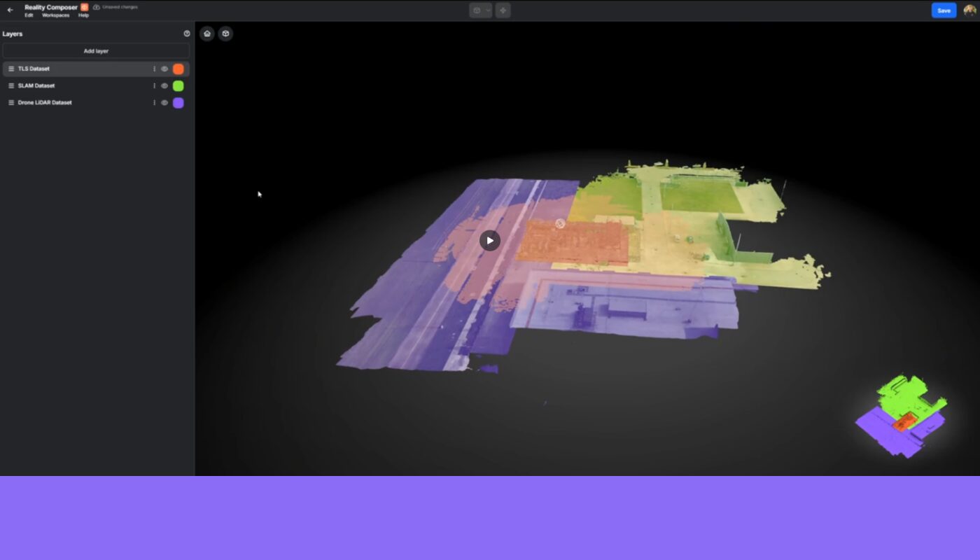This screenshot has height=560, width=980.
Task: Click the cloud icon next to Unsaved changes
Action: [95, 6]
